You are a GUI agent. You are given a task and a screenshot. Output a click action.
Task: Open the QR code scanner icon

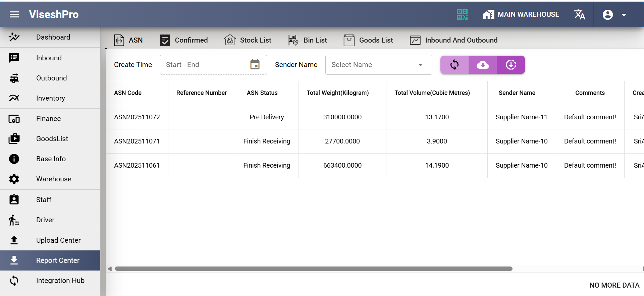click(462, 14)
